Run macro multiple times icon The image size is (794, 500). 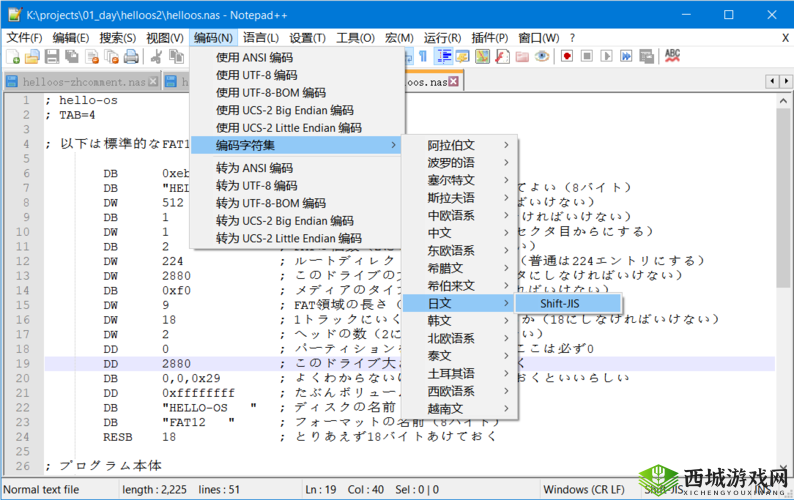[624, 57]
